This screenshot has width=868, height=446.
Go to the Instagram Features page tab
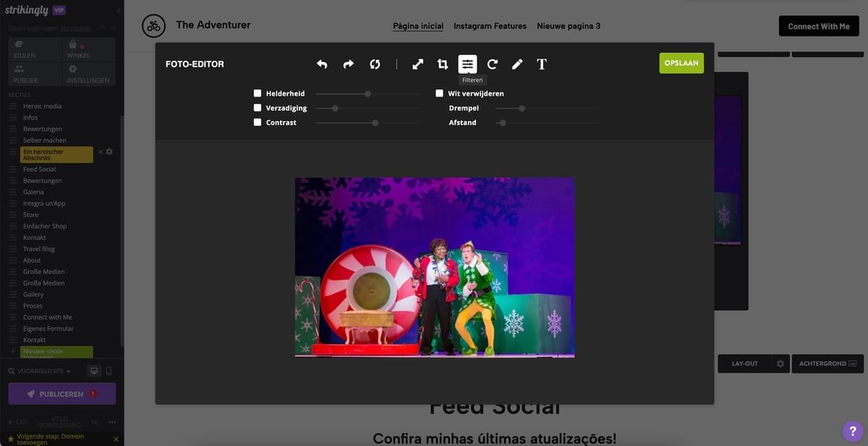click(490, 26)
